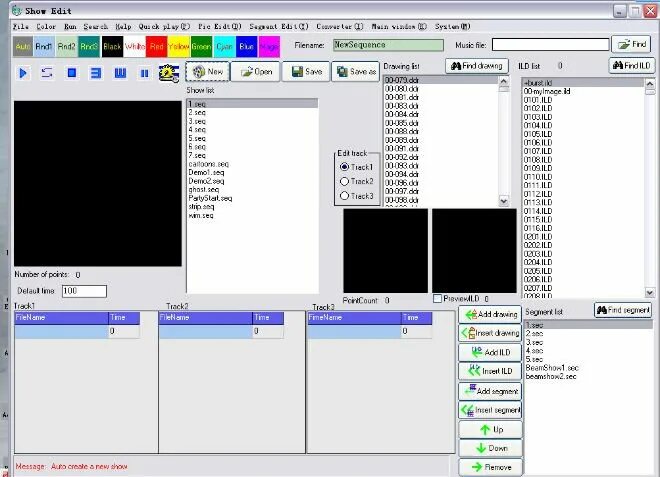Select Track1 radio button
This screenshot has height=477, width=660.
[356, 167]
